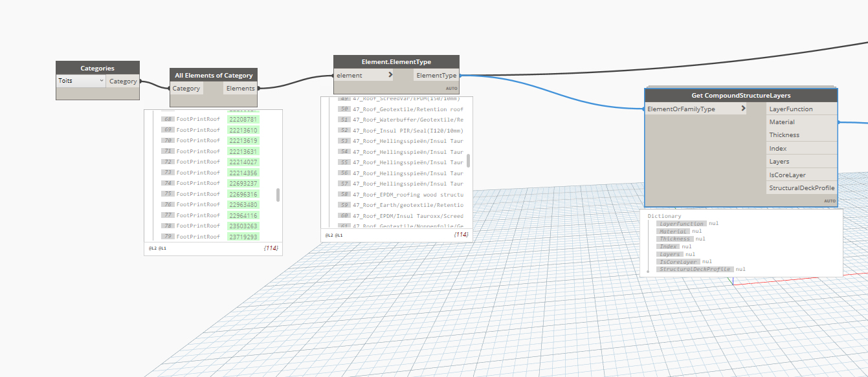
Task: Click the Material output port
Action: click(x=801, y=122)
